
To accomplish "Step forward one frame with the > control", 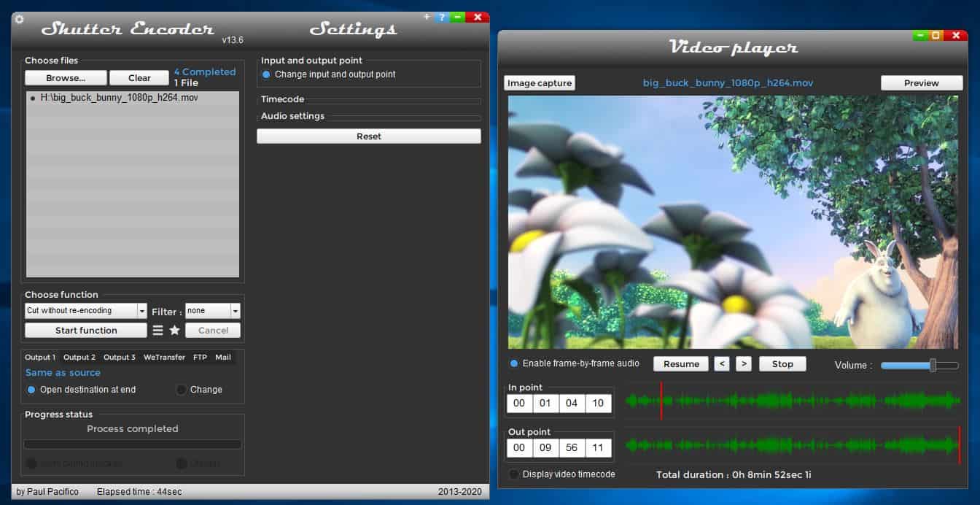I will coord(743,363).
